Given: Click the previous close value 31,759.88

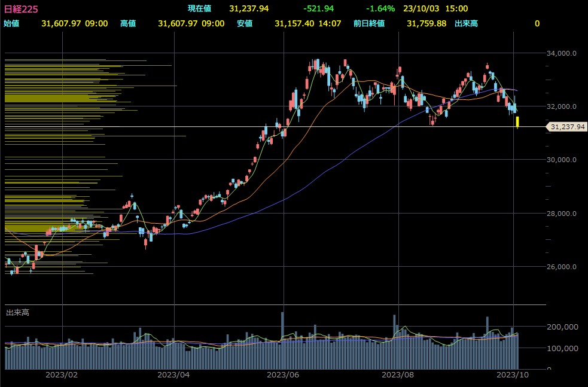Looking at the screenshot, I should tap(426, 23).
